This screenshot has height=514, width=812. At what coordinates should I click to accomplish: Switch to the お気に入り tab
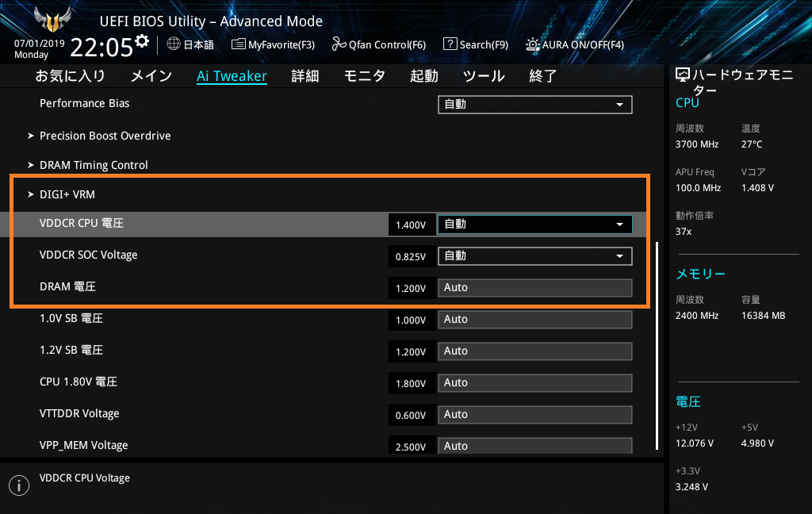coord(70,75)
